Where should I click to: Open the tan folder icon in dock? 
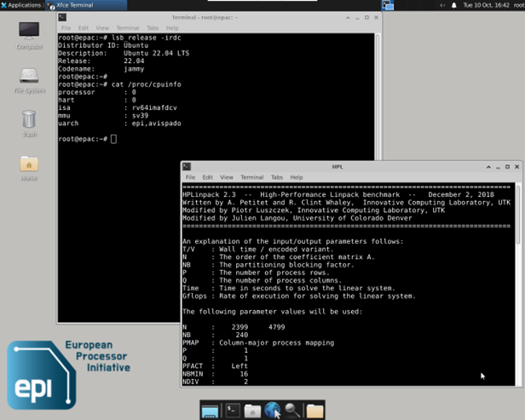pyautogui.click(x=315, y=411)
